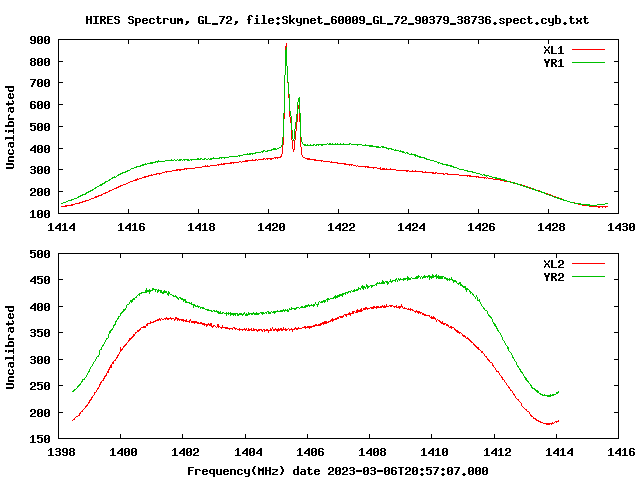Screen dimensions: 640x480
Task: Click the green line sample beside YR2
Action: point(588,276)
